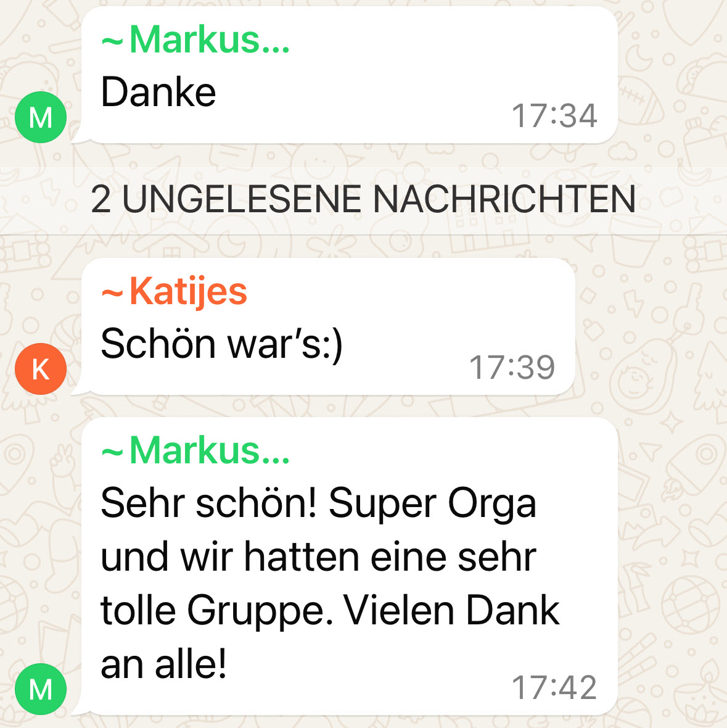Open Katijes' orange K profile avatar
Image resolution: width=727 pixels, height=728 pixels.
pyautogui.click(x=41, y=369)
